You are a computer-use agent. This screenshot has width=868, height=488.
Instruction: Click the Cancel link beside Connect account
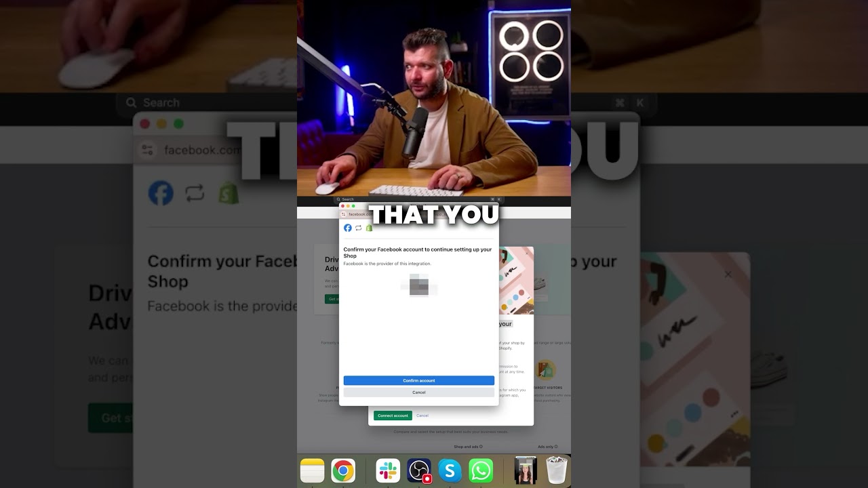tap(422, 415)
